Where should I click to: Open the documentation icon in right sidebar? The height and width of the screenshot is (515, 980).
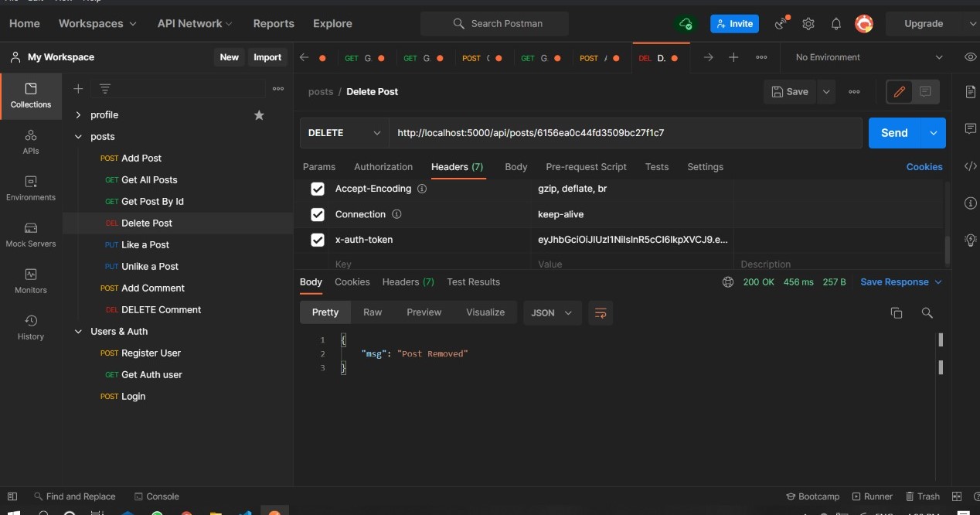971,91
